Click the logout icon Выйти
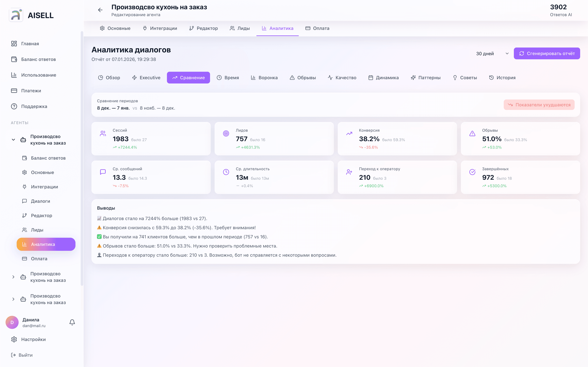The image size is (588, 367). coord(13,355)
